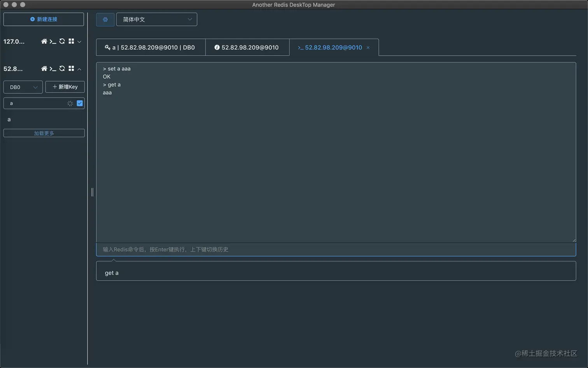This screenshot has height=368, width=588.
Task: Click the sidebar splitter handle
Action: pos(92,192)
